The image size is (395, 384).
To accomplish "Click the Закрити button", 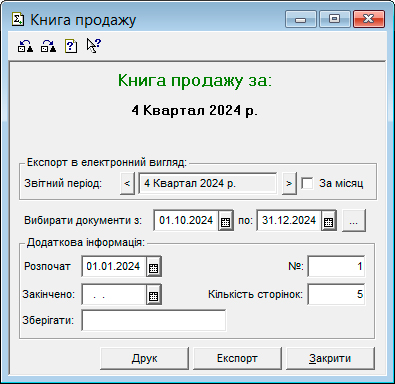I will tap(330, 358).
